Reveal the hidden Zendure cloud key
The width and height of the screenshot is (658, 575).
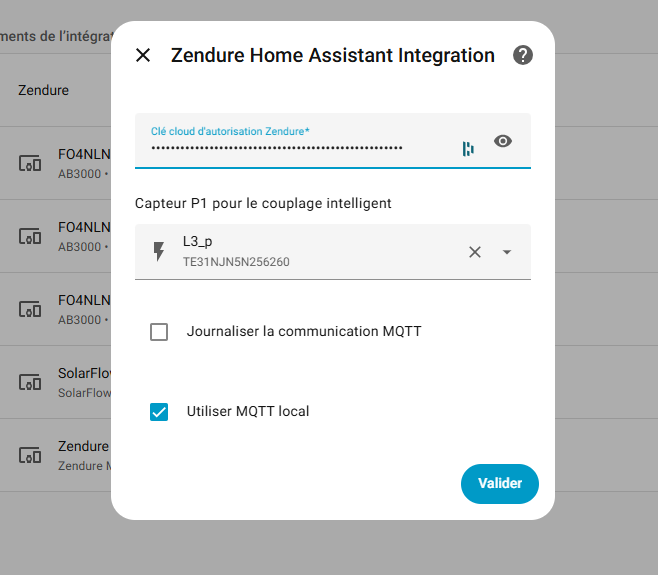(x=503, y=142)
